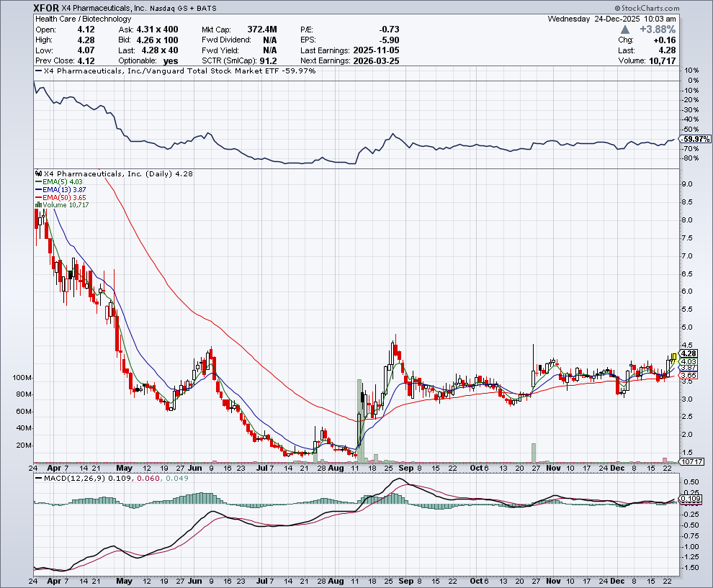Click the EMA(5) 4.03 legend entry
This screenshot has height=588, width=713.
pos(58,182)
